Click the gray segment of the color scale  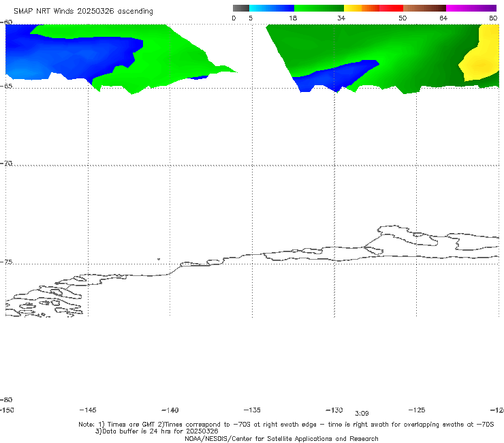pos(241,8)
